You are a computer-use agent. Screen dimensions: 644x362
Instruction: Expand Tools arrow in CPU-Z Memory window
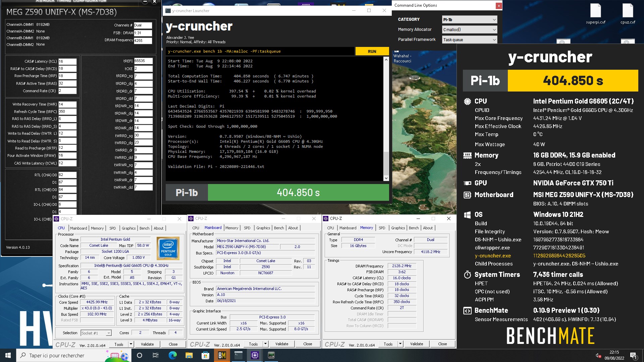(400, 344)
